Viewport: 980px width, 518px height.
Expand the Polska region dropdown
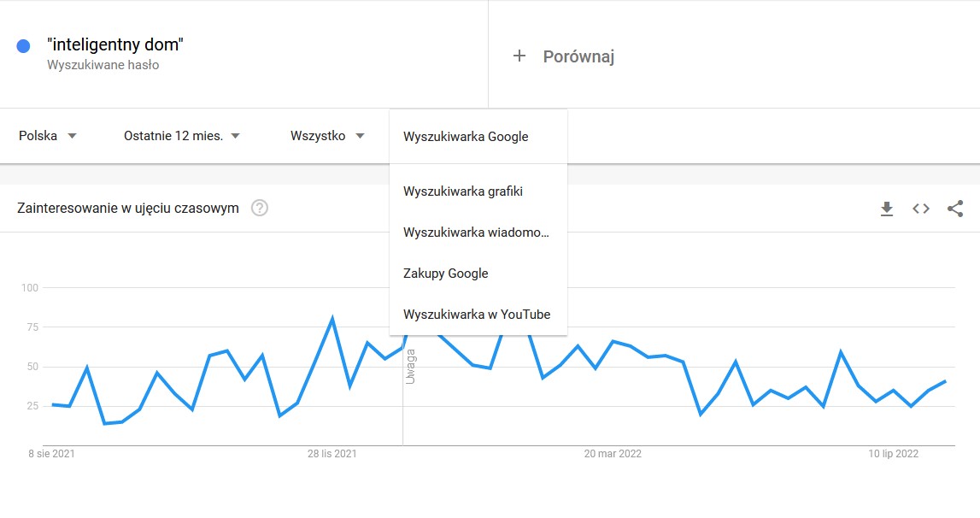coord(48,136)
